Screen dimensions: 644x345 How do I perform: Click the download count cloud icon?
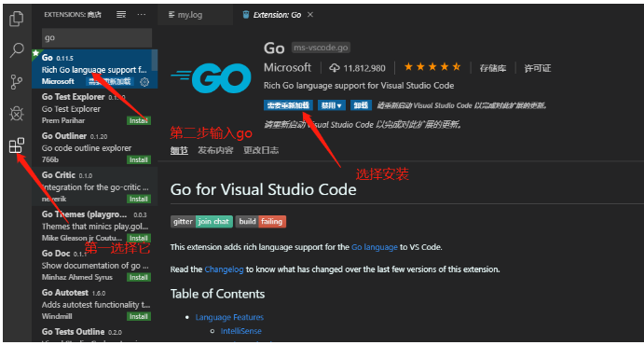[x=336, y=68]
